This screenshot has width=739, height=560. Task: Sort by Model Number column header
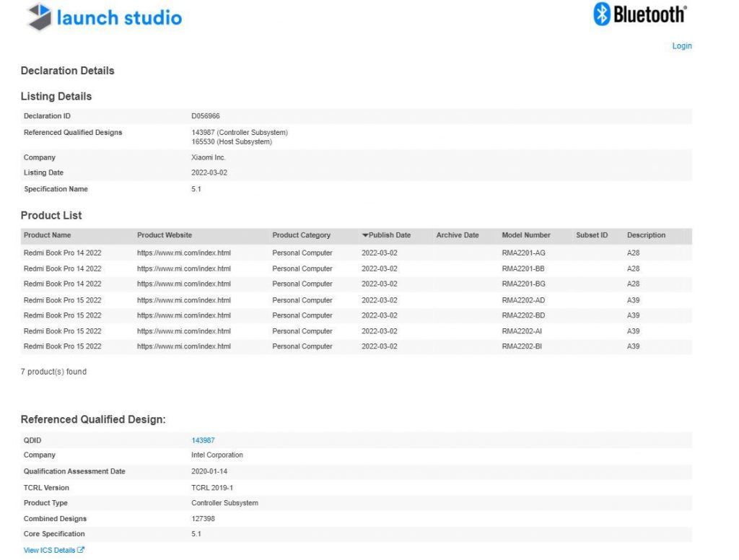526,235
